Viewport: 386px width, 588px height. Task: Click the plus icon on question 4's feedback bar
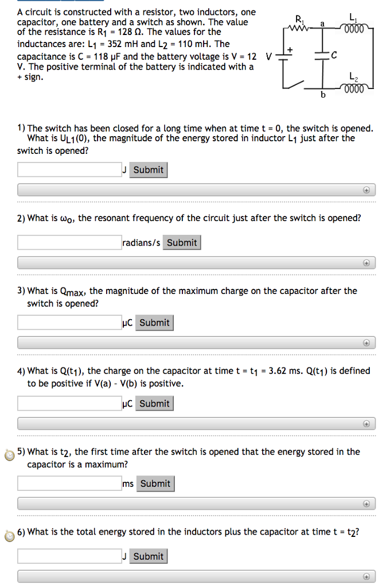(367, 423)
